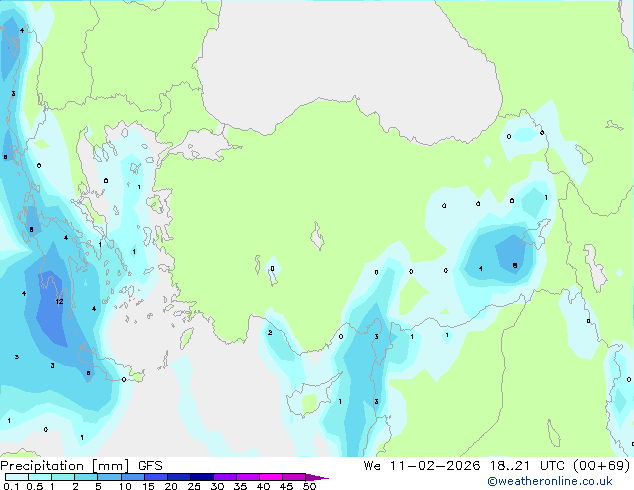The height and width of the screenshot is (490, 634).
Task: Click the arrow tip ending the color bar
Action: point(317,477)
